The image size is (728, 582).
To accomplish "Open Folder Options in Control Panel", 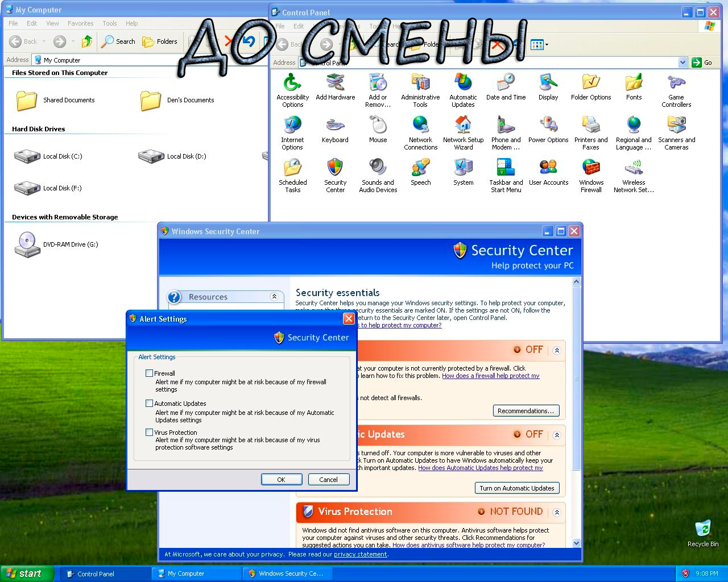I will 591,87.
